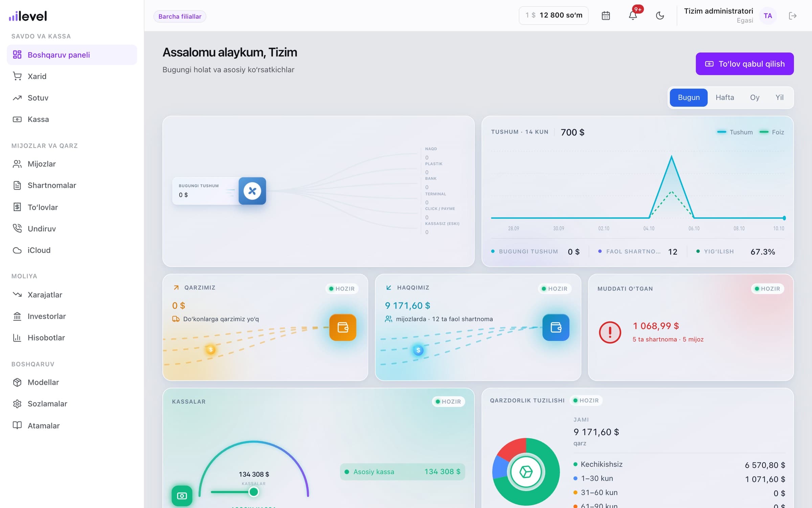Click To'lov qabul qilish button
812x508 pixels.
coord(745,64)
